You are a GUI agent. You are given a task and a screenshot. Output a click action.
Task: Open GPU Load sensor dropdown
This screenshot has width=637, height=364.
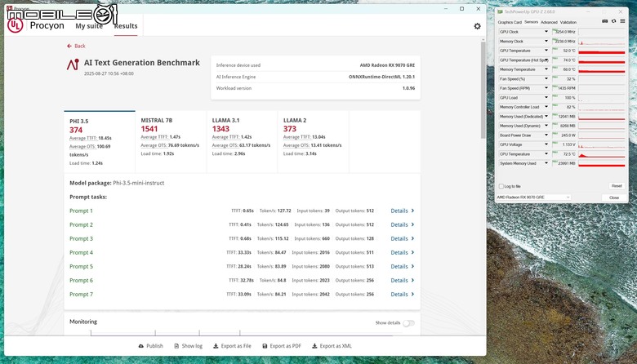[x=546, y=97]
